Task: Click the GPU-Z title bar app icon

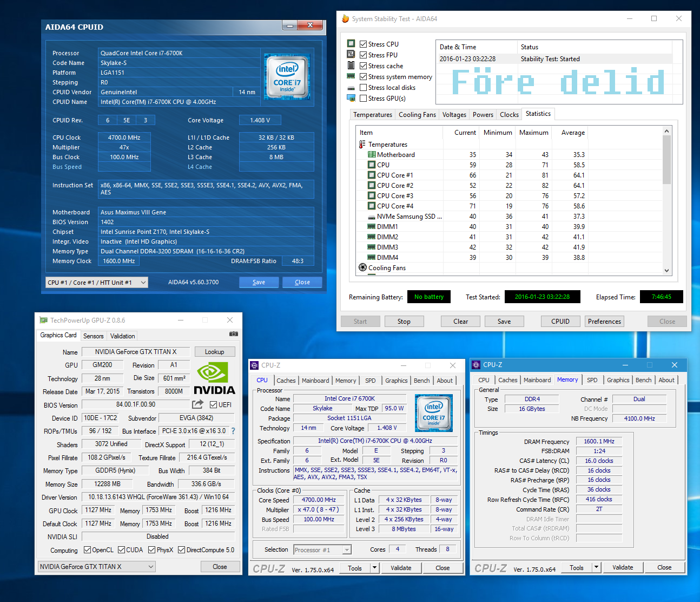Action: [x=44, y=320]
